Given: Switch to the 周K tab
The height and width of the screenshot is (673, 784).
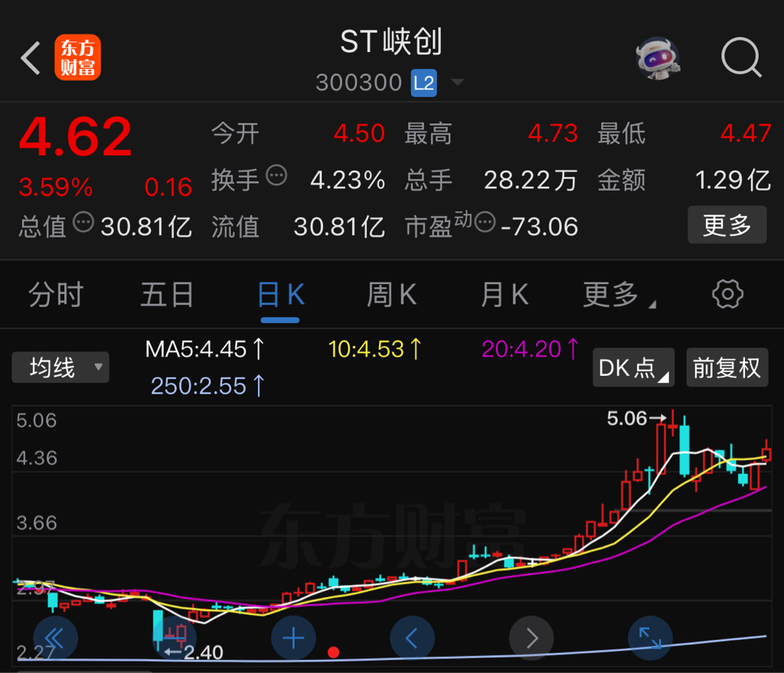Looking at the screenshot, I should coord(392,295).
